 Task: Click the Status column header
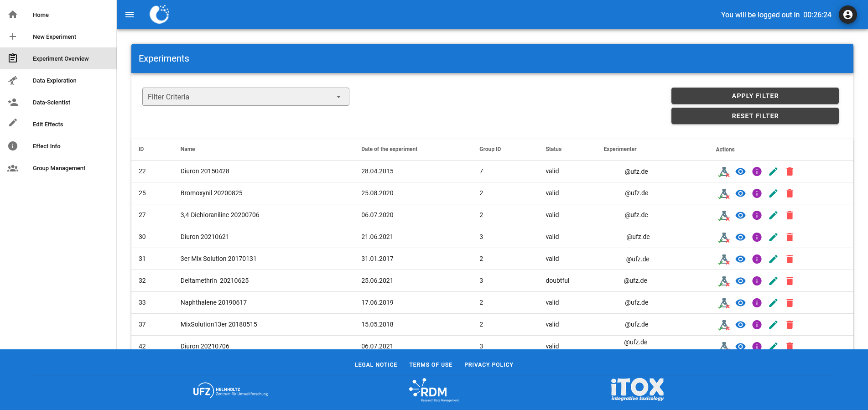[553, 149]
